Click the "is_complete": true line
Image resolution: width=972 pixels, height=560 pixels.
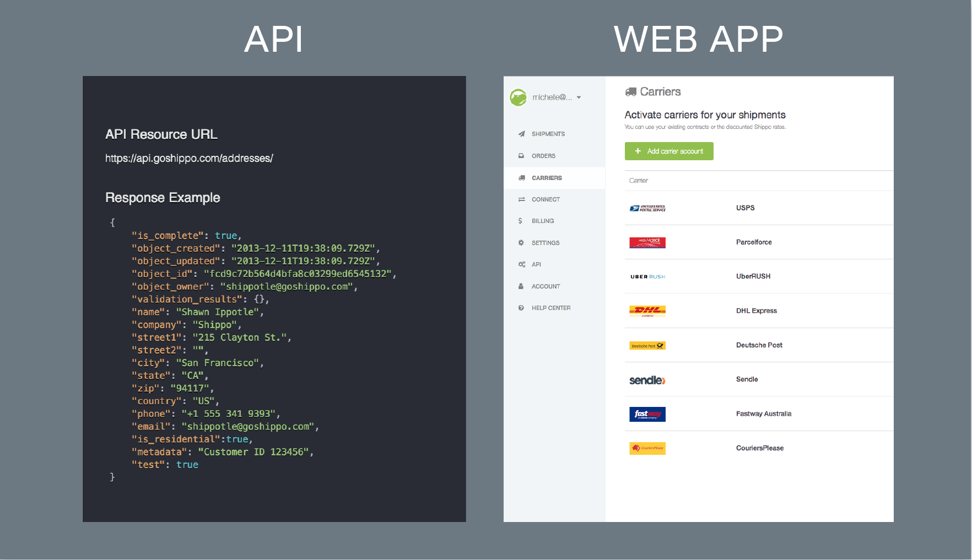[186, 236]
